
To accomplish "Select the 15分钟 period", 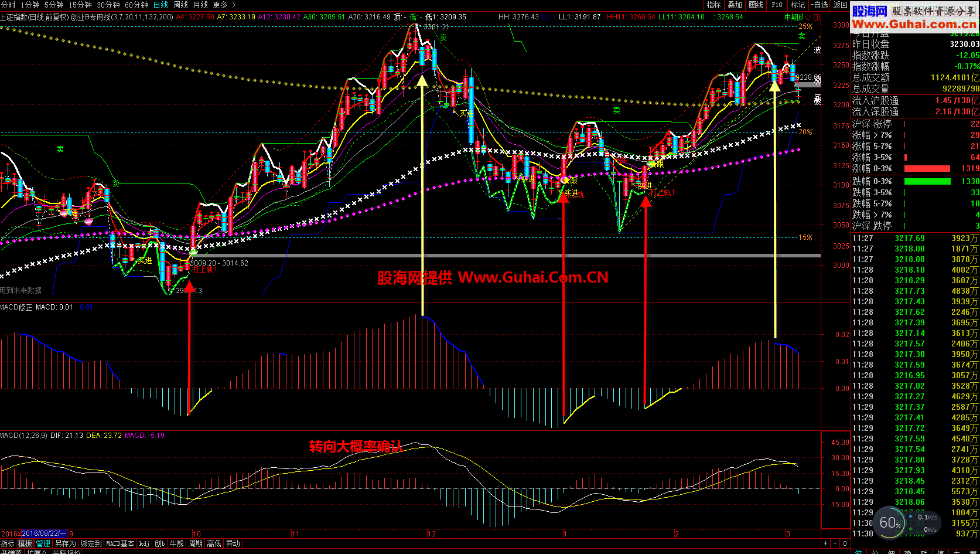I will tap(80, 5).
